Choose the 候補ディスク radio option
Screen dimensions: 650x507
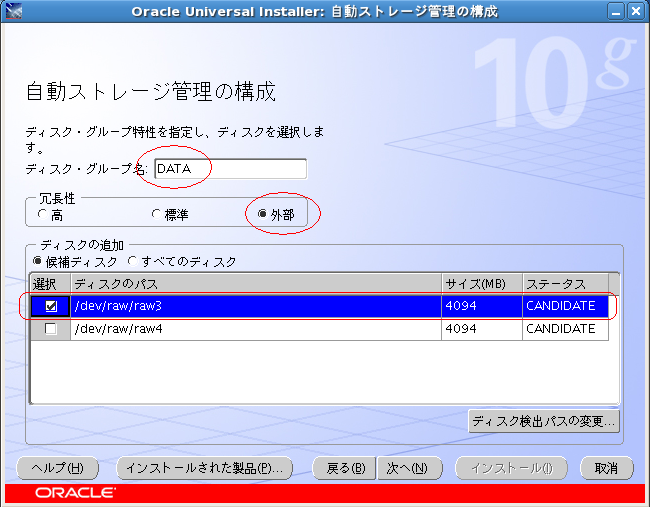click(x=37, y=261)
